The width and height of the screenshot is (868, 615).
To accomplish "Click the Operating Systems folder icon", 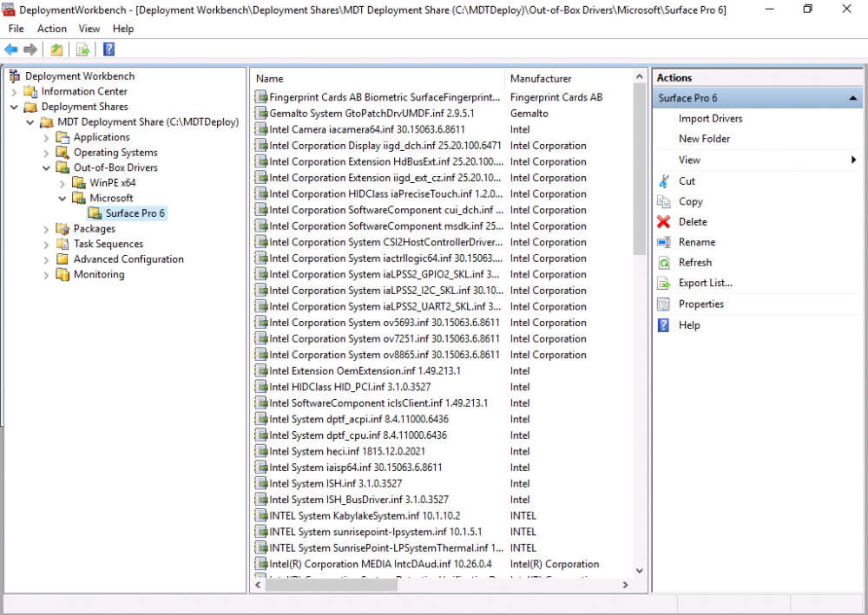I will click(x=62, y=152).
